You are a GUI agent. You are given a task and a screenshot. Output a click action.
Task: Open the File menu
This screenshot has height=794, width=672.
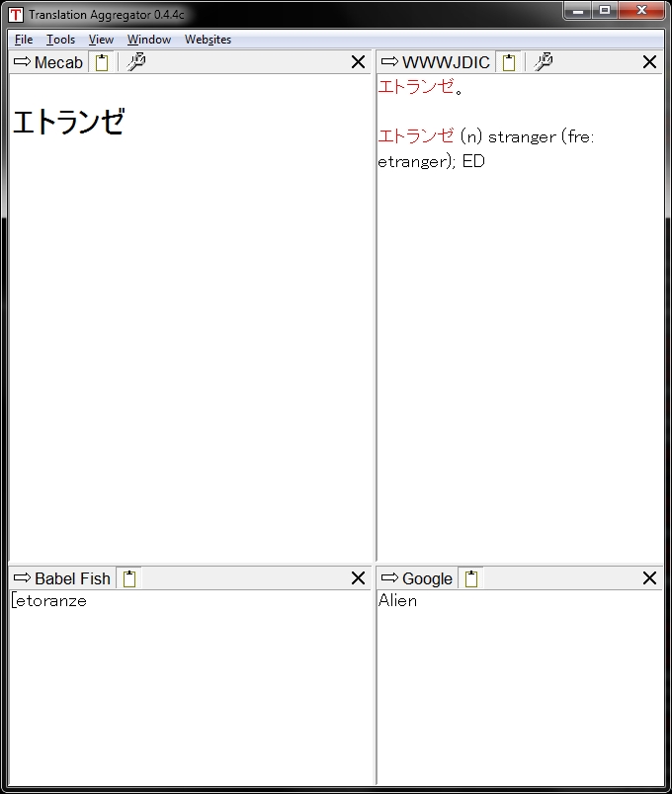24,40
